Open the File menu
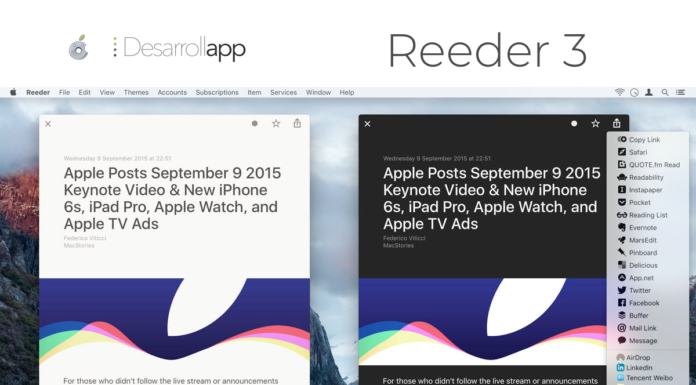The image size is (696, 385). pos(64,92)
